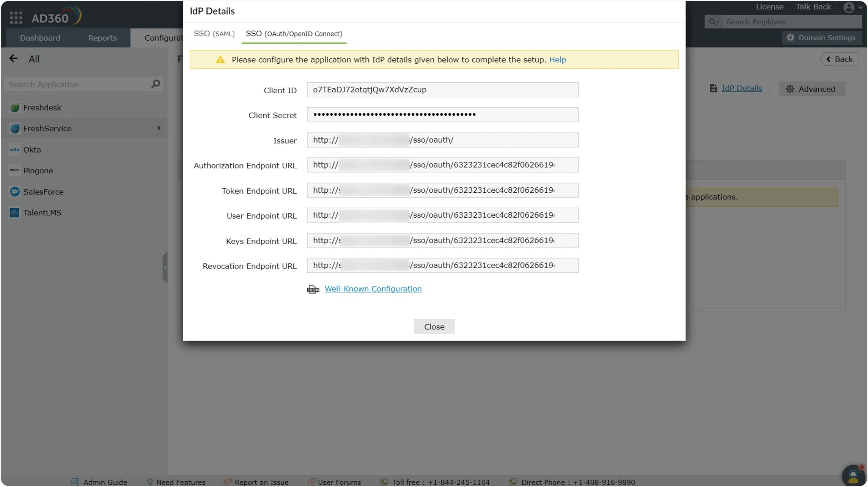Click the Domain Settings gear
Image resolution: width=868 pixels, height=487 pixels.
(x=790, y=38)
